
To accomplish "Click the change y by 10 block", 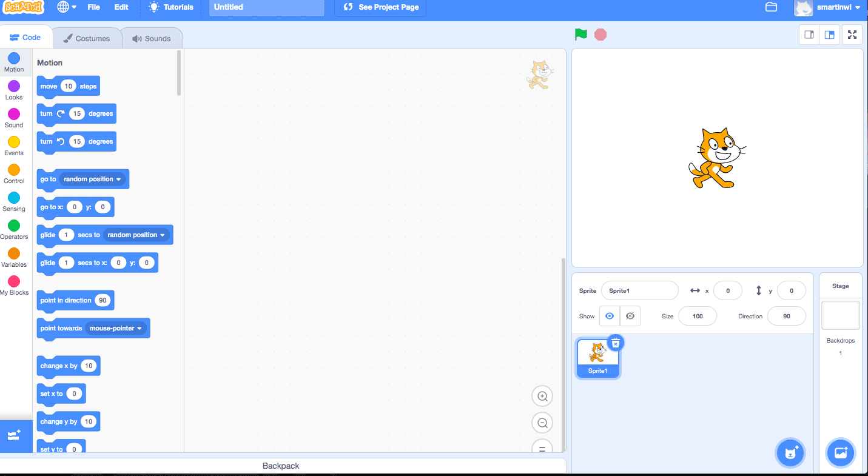I will [68, 421].
